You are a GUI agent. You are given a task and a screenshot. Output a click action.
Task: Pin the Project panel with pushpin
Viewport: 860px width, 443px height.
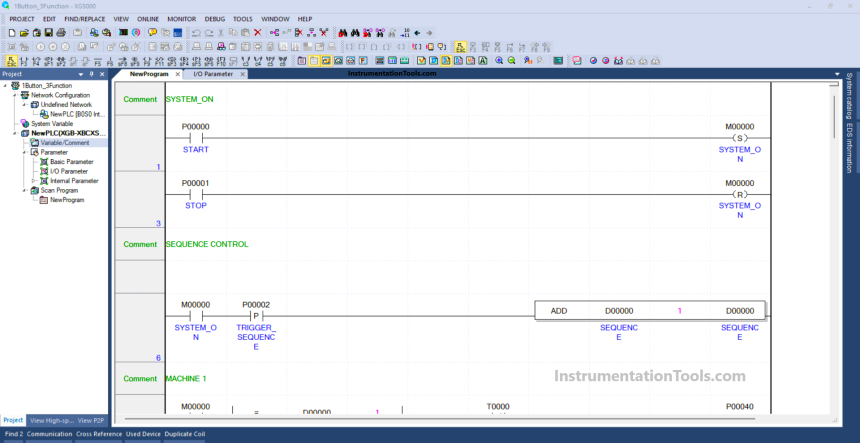point(91,74)
